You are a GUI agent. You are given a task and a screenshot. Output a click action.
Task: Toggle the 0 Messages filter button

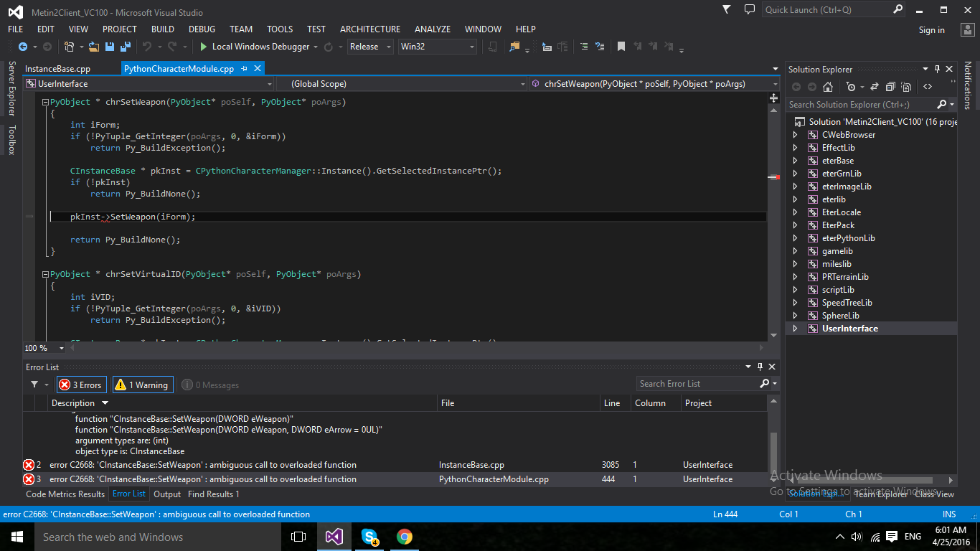[x=210, y=385]
